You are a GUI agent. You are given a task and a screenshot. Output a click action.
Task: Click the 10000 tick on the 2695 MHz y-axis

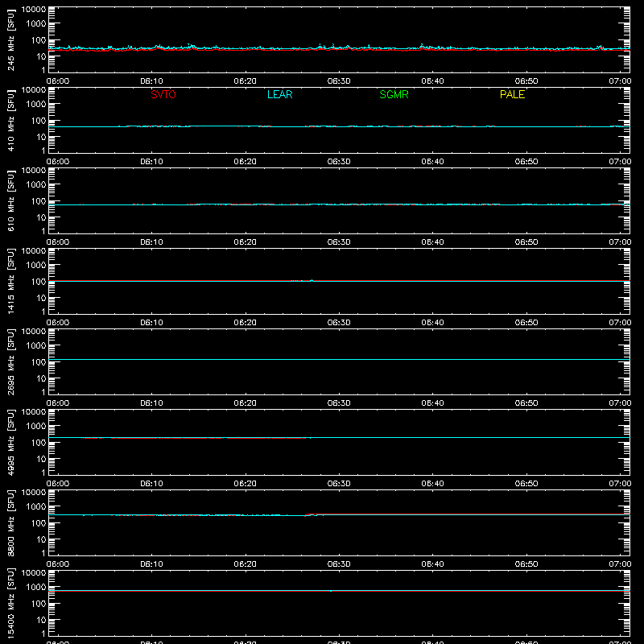point(34,332)
